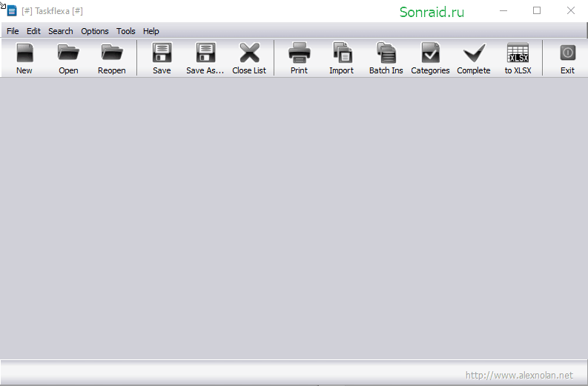The width and height of the screenshot is (588, 386).
Task: Mark task done with Complete checkmark icon
Action: point(474,53)
